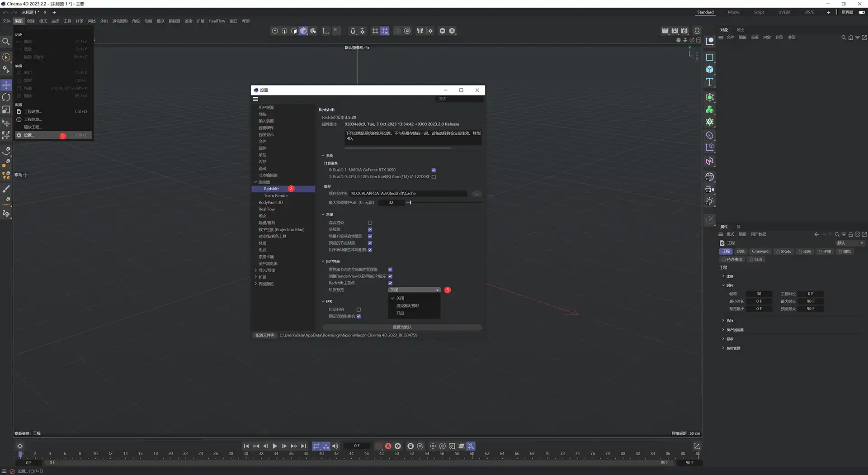The width and height of the screenshot is (868, 475).
Task: Open the green gear effector icon
Action: [x=710, y=122]
